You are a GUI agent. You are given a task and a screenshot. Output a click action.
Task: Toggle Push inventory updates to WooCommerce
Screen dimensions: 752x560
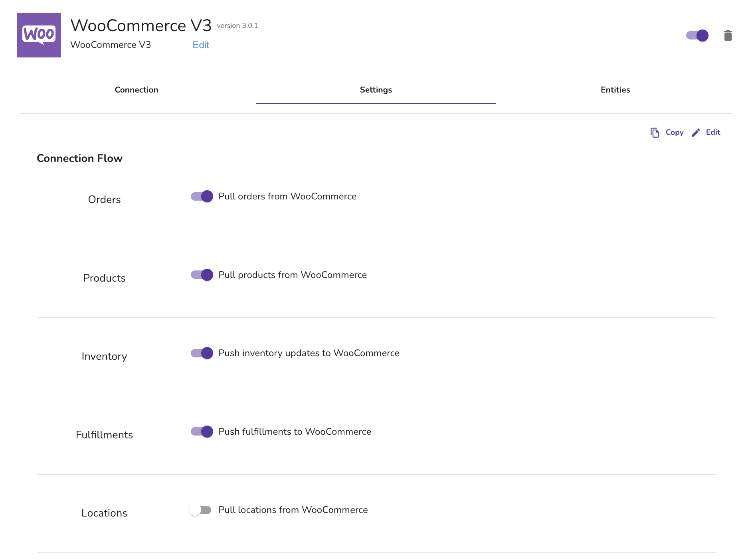[202, 353]
